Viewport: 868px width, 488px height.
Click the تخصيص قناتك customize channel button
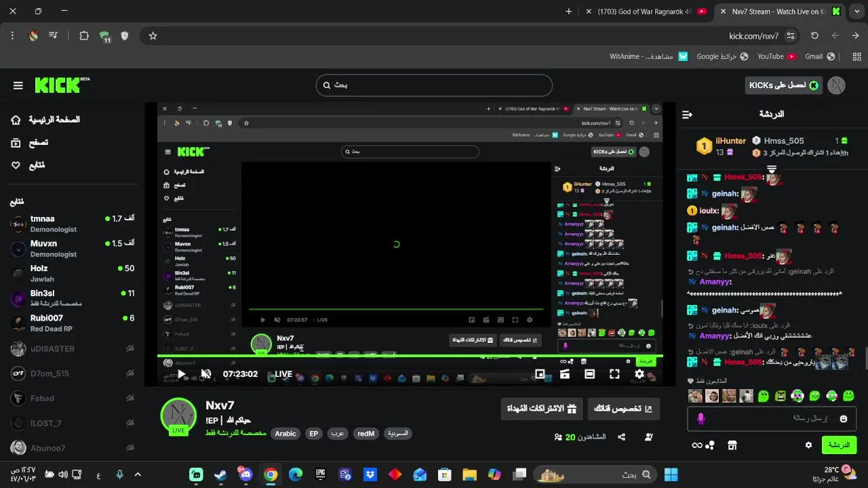click(x=623, y=409)
